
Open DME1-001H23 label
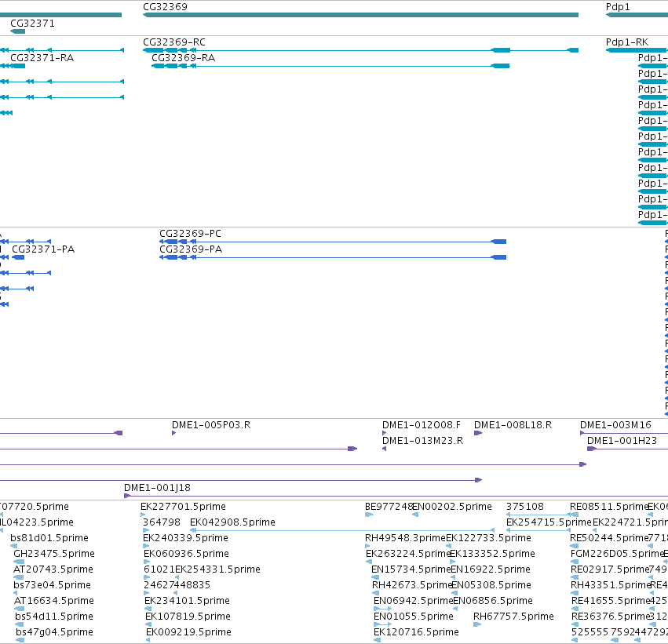point(622,441)
